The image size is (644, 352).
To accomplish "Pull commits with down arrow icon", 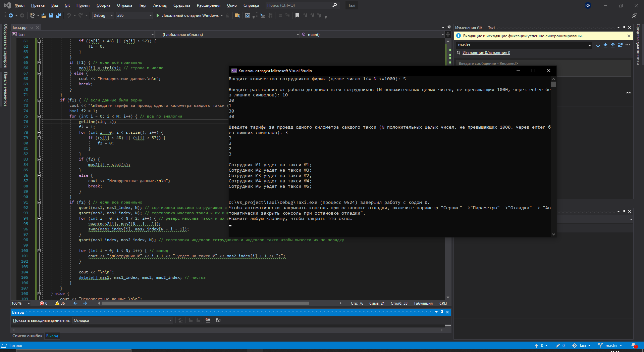I will (x=605, y=45).
